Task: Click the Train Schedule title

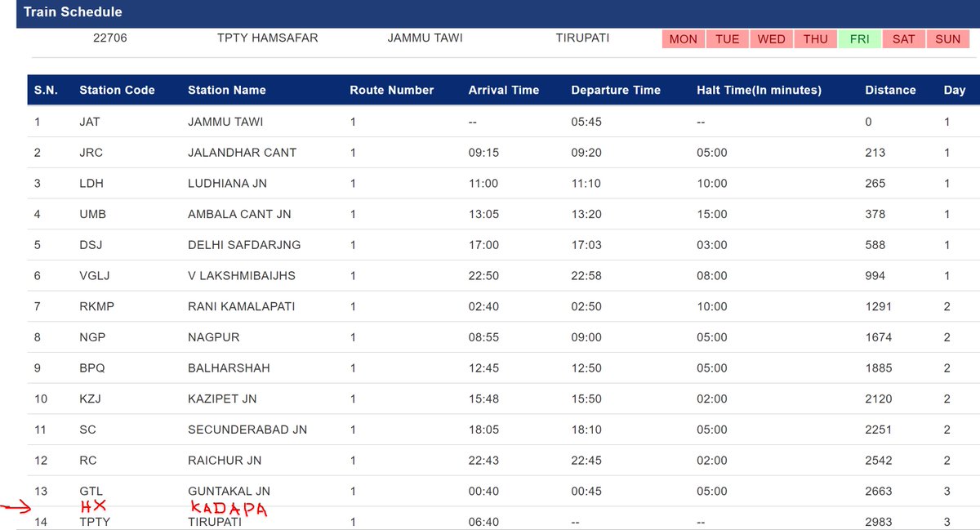Action: [73, 12]
